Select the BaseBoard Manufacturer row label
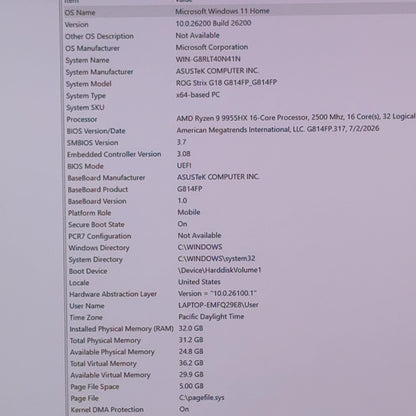Image resolution: width=416 pixels, height=416 pixels. coord(106,178)
